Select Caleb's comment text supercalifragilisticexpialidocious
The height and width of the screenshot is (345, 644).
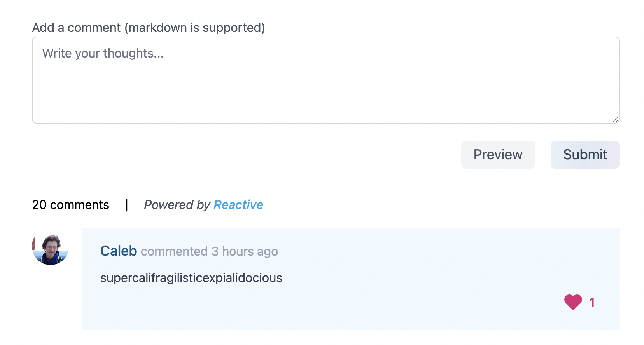(191, 278)
